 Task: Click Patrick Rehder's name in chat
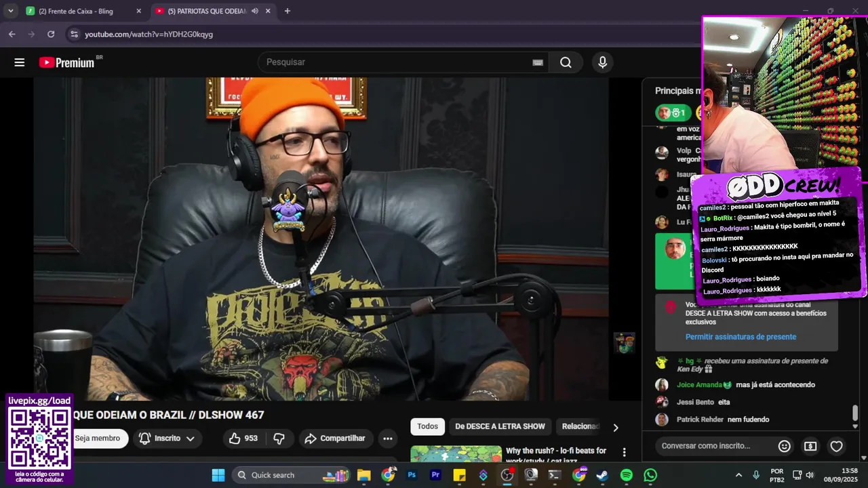tap(700, 420)
